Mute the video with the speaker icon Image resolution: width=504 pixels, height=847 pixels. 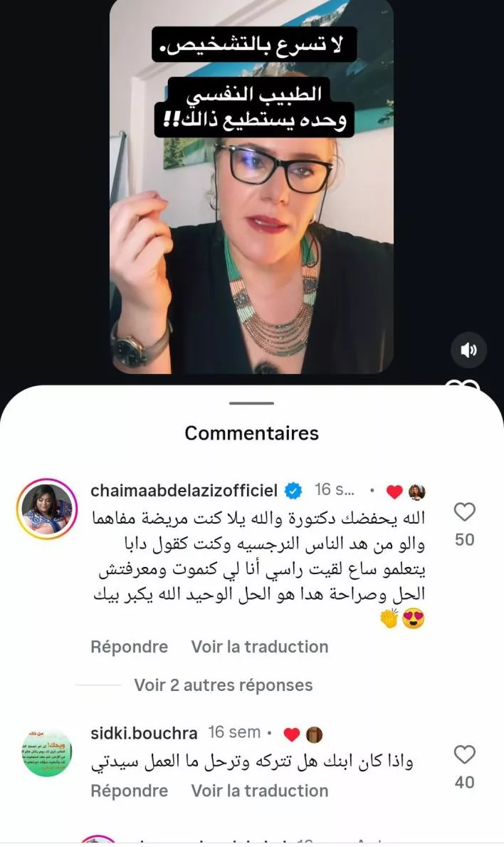[468, 350]
